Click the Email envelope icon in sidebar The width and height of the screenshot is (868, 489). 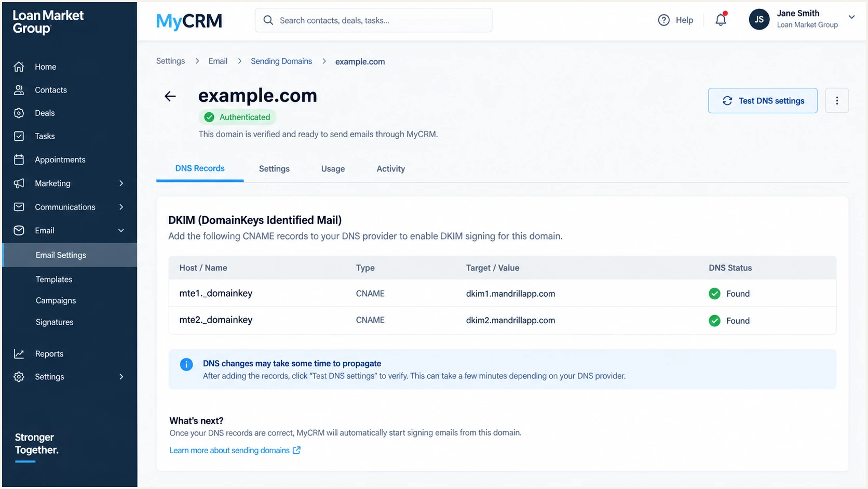tap(19, 230)
